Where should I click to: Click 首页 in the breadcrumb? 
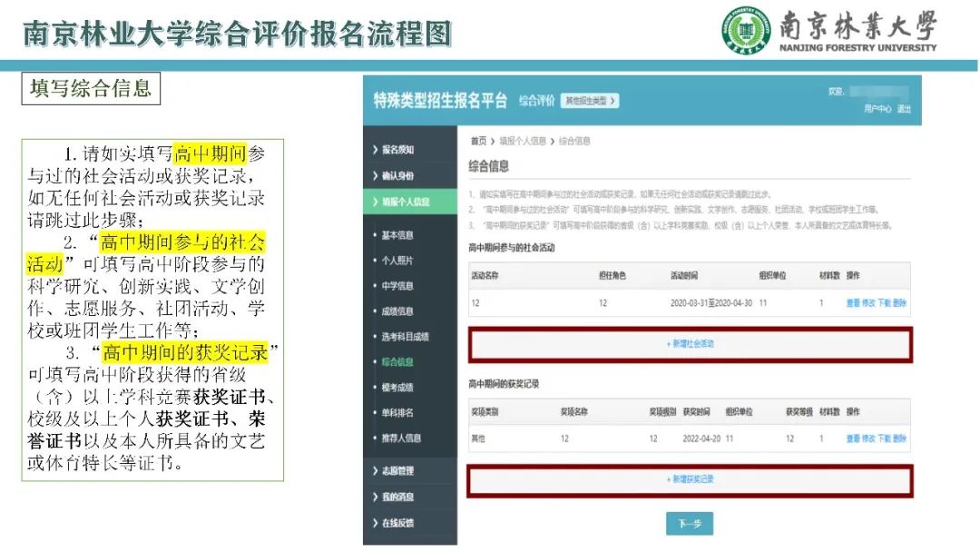tap(477, 141)
